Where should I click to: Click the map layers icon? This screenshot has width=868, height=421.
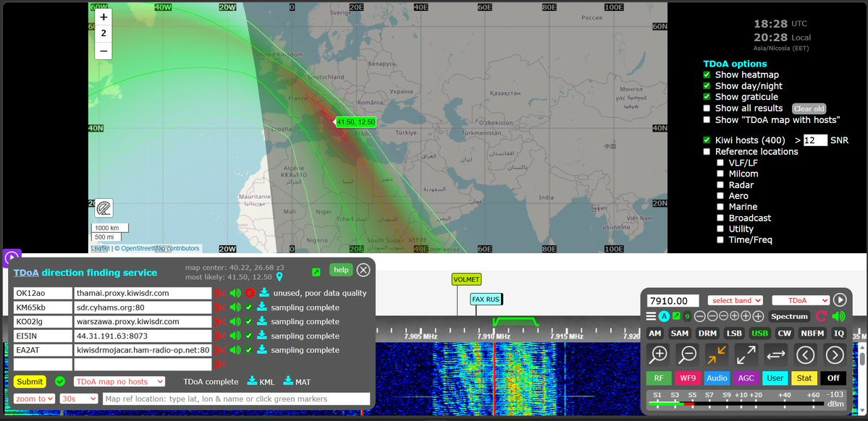(x=104, y=208)
